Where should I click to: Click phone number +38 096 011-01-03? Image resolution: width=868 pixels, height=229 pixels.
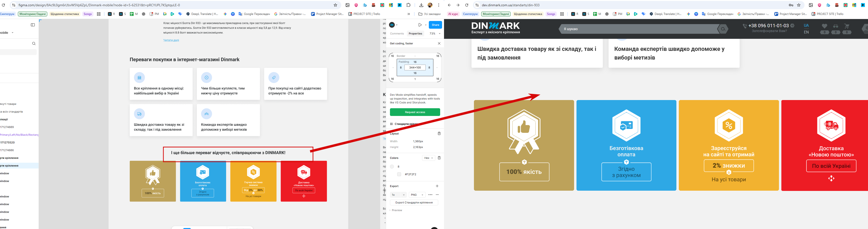click(768, 26)
